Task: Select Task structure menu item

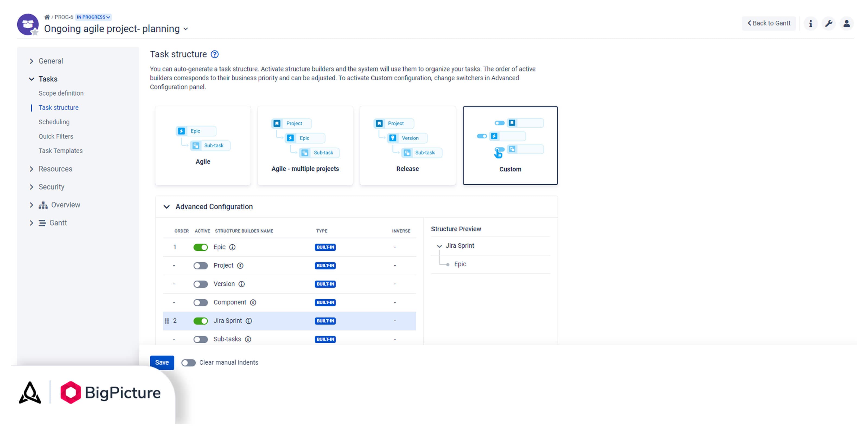Action: 58,108
